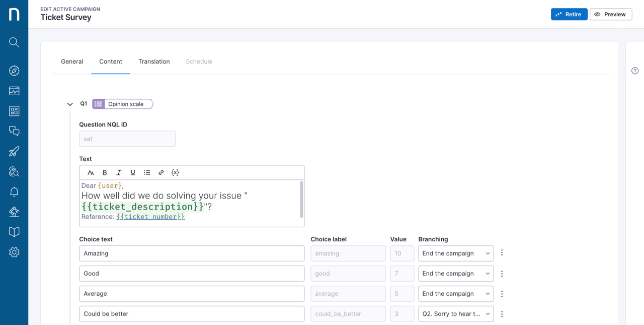
Task: Apply italic formatting to the question text
Action: coord(119,172)
